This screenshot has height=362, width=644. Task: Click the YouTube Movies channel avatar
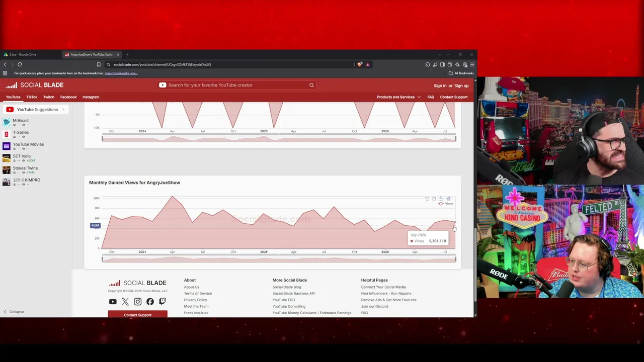pyautogui.click(x=6, y=146)
